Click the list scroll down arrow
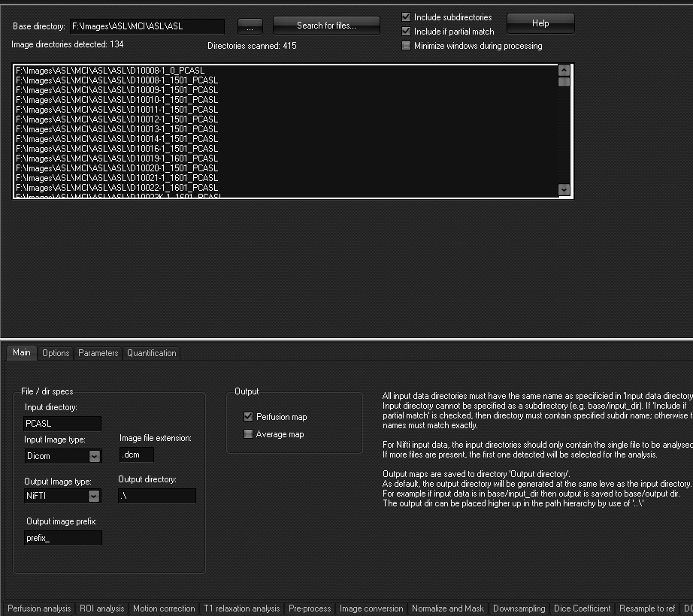 coord(564,190)
